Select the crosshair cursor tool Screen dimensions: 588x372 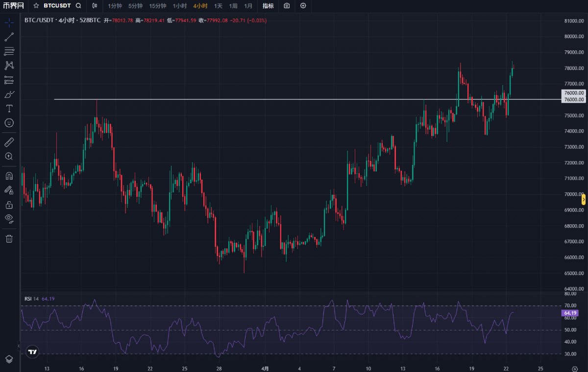pyautogui.click(x=9, y=23)
